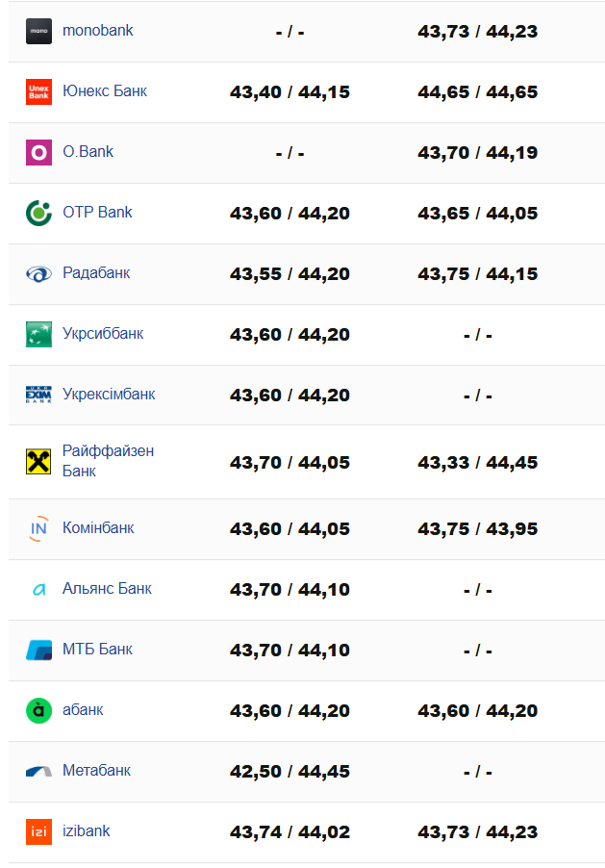
Task: Open the monobank link
Action: (x=97, y=31)
